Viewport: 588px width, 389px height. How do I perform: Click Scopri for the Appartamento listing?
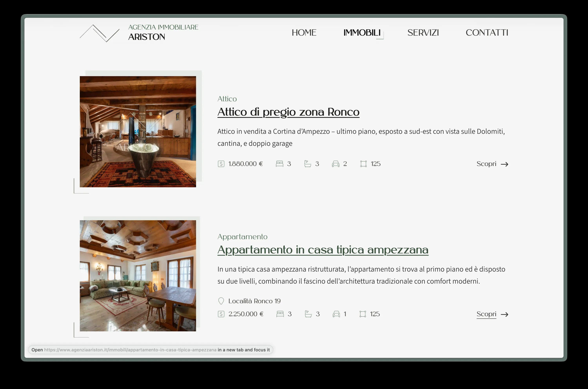point(486,314)
